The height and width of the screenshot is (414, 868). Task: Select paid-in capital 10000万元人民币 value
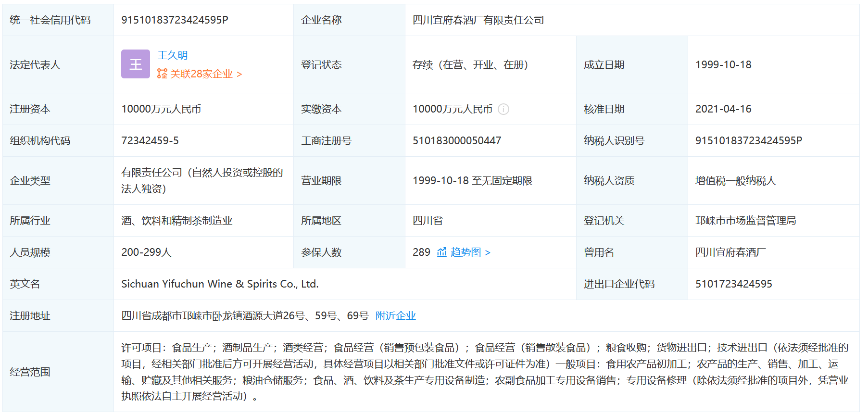pos(453,109)
